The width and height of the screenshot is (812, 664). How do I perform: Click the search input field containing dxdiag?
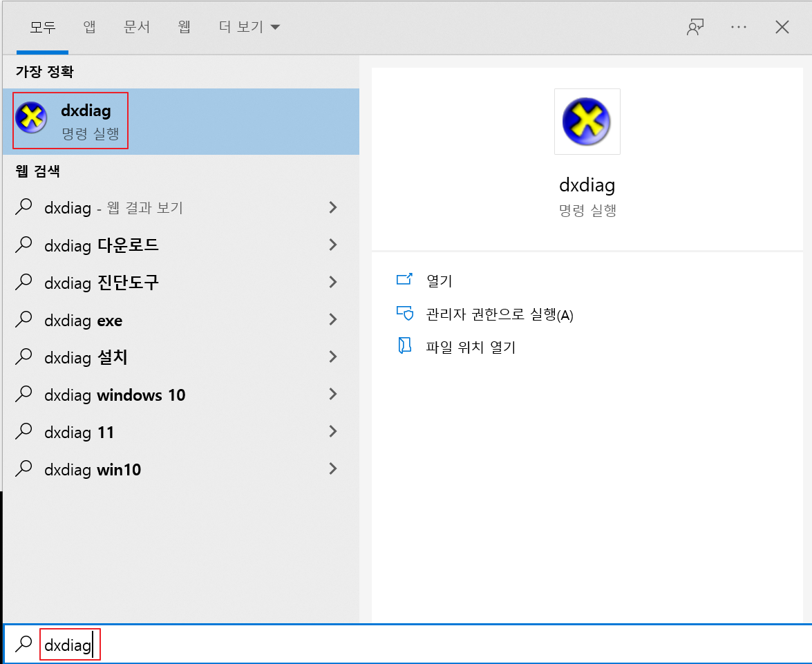pyautogui.click(x=407, y=644)
